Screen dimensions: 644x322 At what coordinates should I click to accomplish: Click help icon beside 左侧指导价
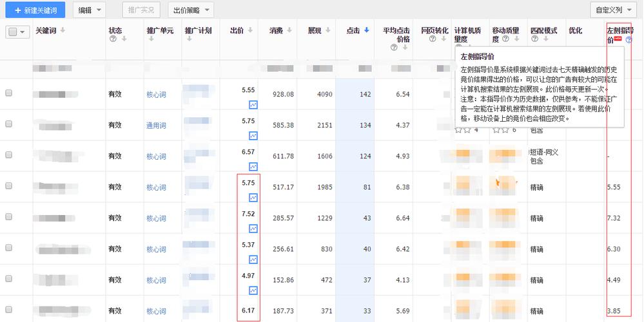(629, 40)
